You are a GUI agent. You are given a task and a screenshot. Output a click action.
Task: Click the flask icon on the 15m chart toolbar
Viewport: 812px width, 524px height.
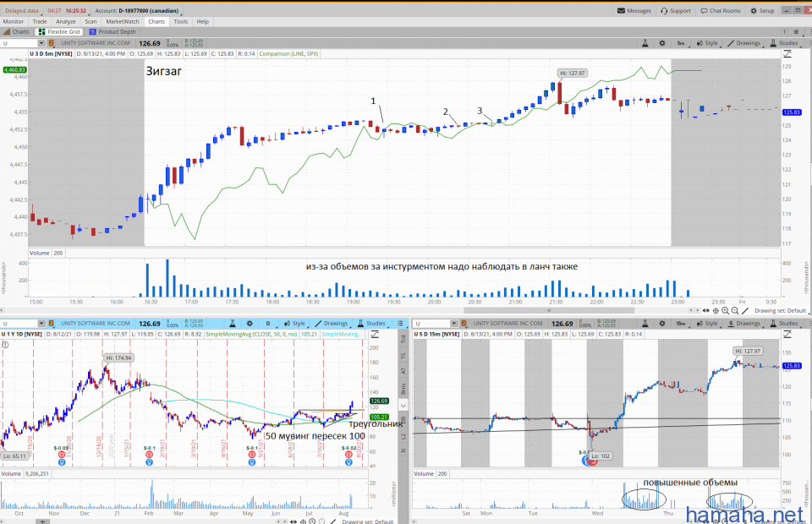pyautogui.click(x=645, y=324)
